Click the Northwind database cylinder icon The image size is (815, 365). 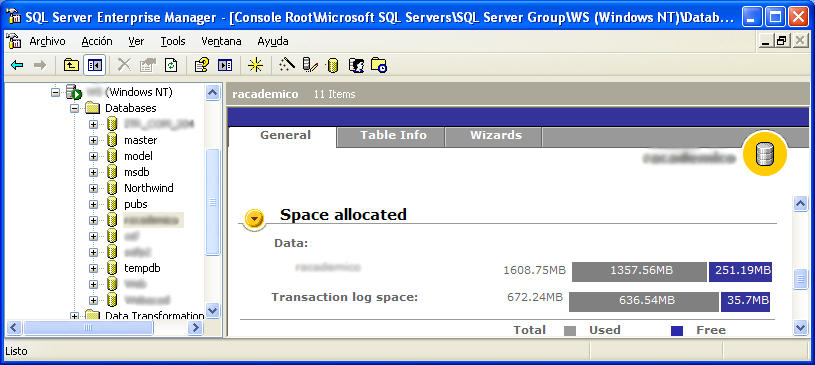(111, 188)
